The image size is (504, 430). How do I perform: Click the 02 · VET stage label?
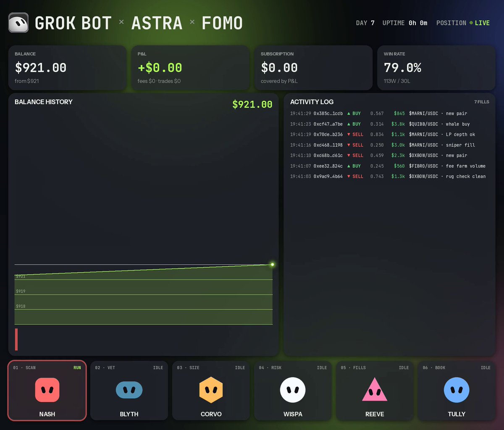[105, 367]
